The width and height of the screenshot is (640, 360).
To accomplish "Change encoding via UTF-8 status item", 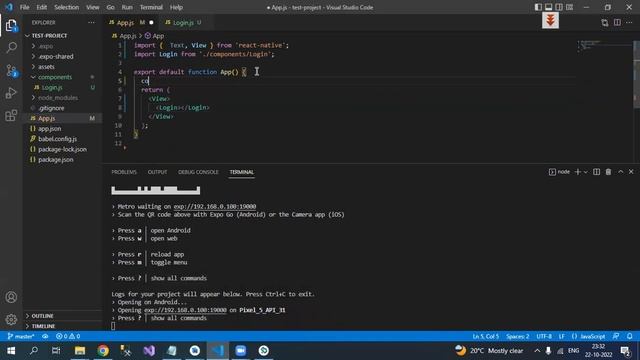I will pyautogui.click(x=544, y=336).
